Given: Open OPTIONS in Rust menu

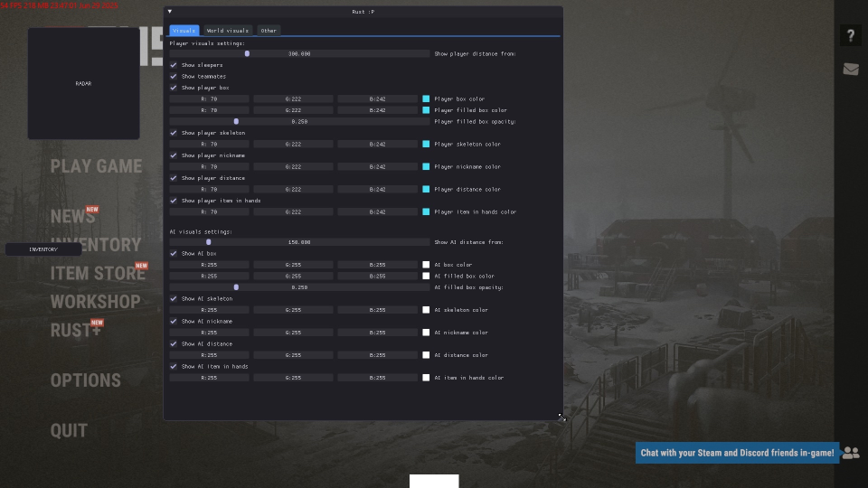Looking at the screenshot, I should (86, 380).
